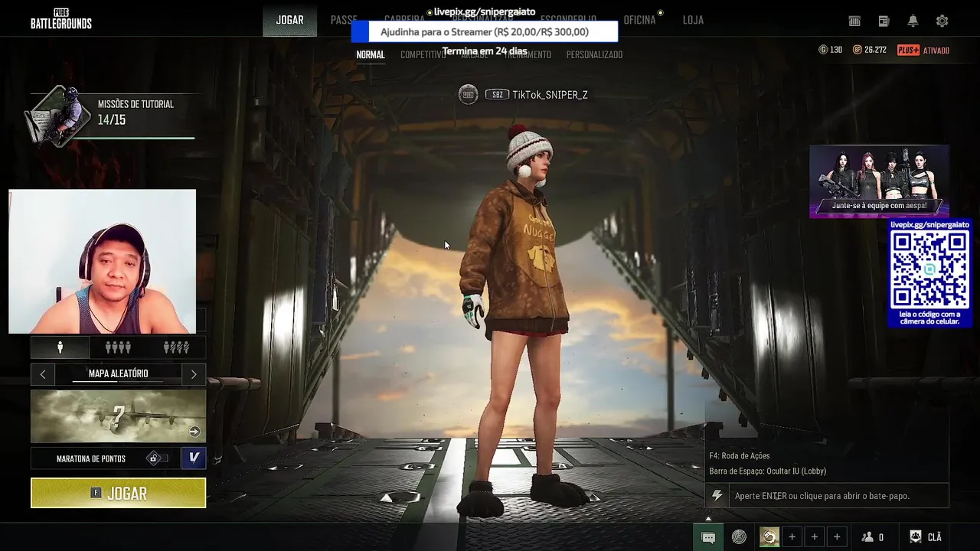Viewport: 980px width, 551px height.
Task: Click the middle empty plus team slot
Action: [814, 537]
